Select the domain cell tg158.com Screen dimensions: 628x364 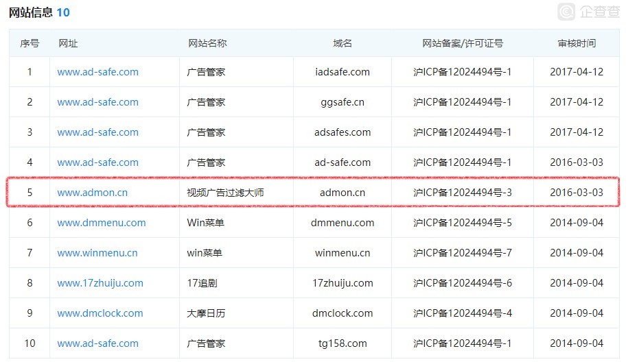click(x=342, y=343)
